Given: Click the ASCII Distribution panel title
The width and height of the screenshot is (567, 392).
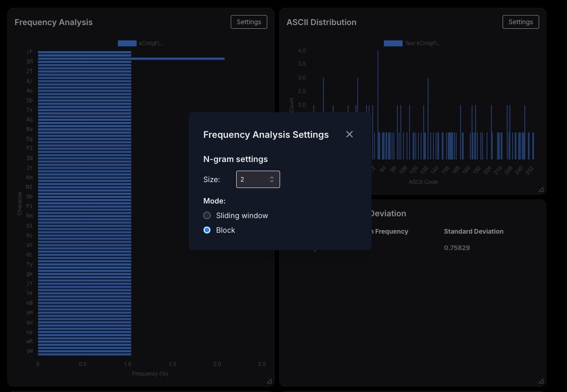Looking at the screenshot, I should tap(321, 22).
